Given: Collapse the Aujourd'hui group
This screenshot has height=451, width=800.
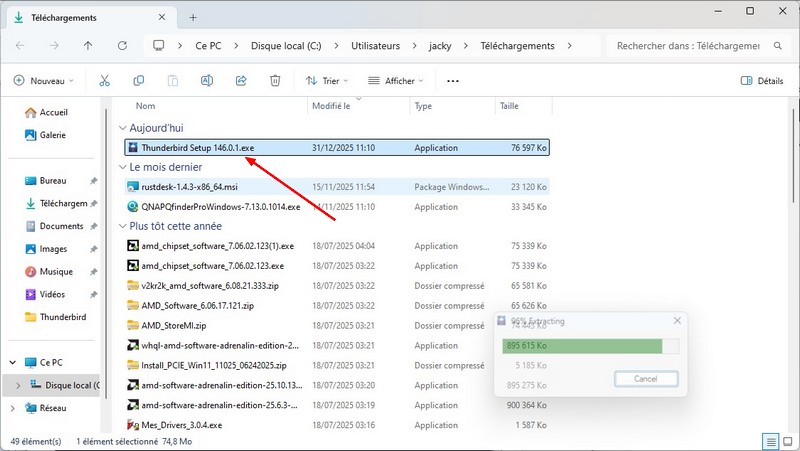Looking at the screenshot, I should (x=122, y=128).
